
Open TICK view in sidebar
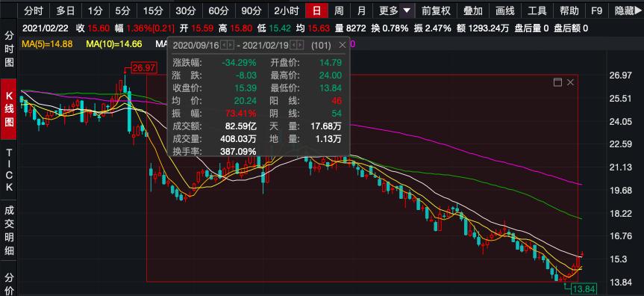tap(9, 170)
